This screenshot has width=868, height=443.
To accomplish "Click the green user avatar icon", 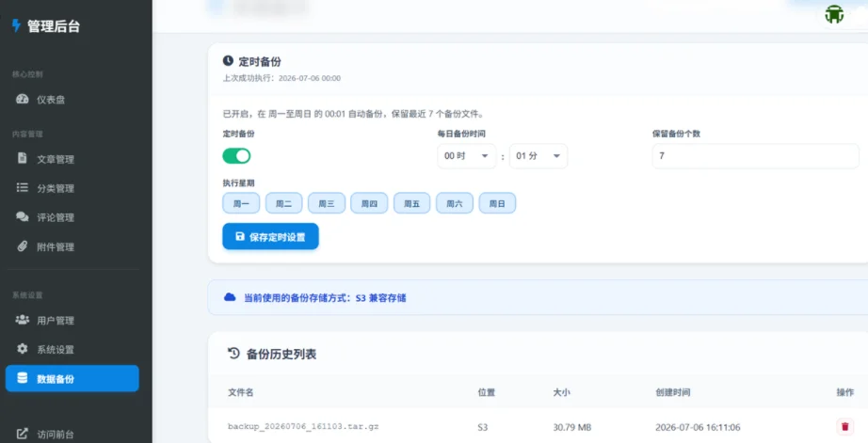I will (x=834, y=14).
